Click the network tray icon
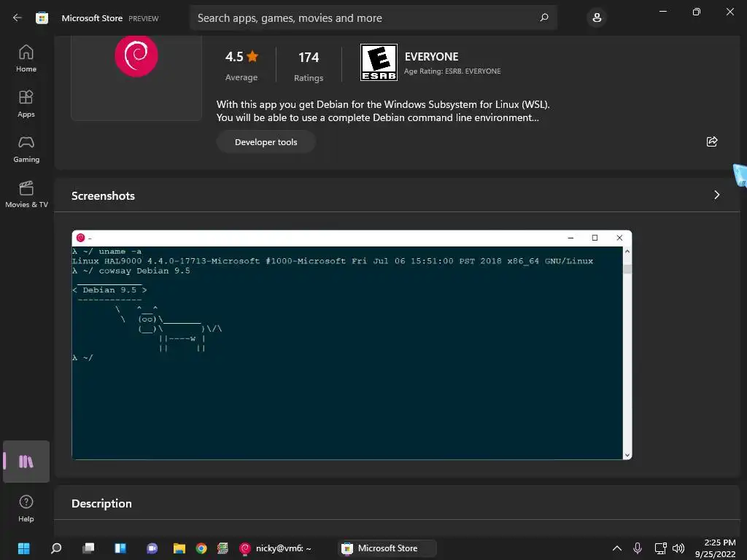The width and height of the screenshot is (747, 560). (660, 548)
